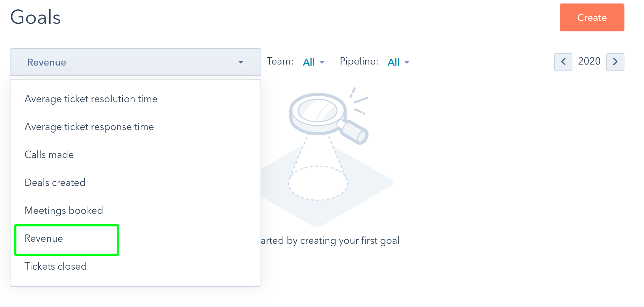Click the year label showing 2020
The height and width of the screenshot is (307, 644).
[x=589, y=61]
